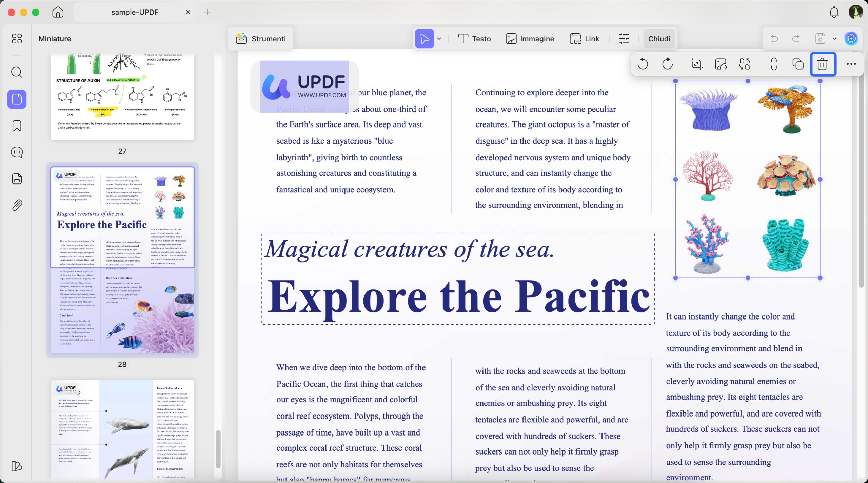Click page number 28 label
The height and width of the screenshot is (483, 868).
click(x=122, y=364)
